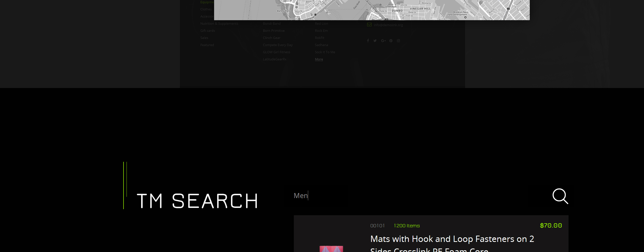Go to the Featured category
644x252 pixels.
207,45
